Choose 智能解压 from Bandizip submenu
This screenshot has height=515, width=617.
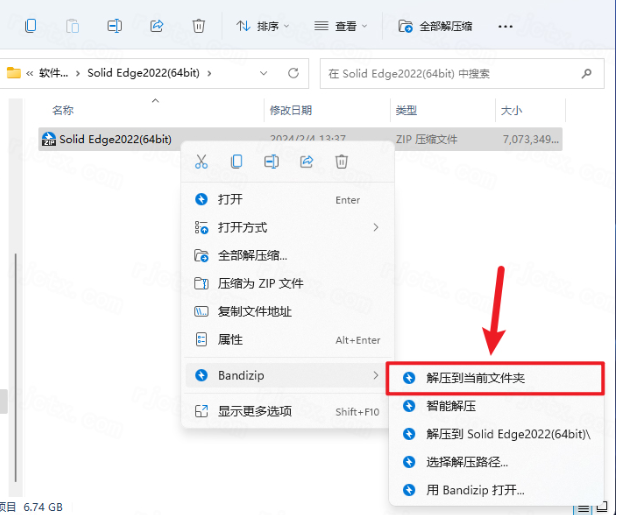click(451, 407)
